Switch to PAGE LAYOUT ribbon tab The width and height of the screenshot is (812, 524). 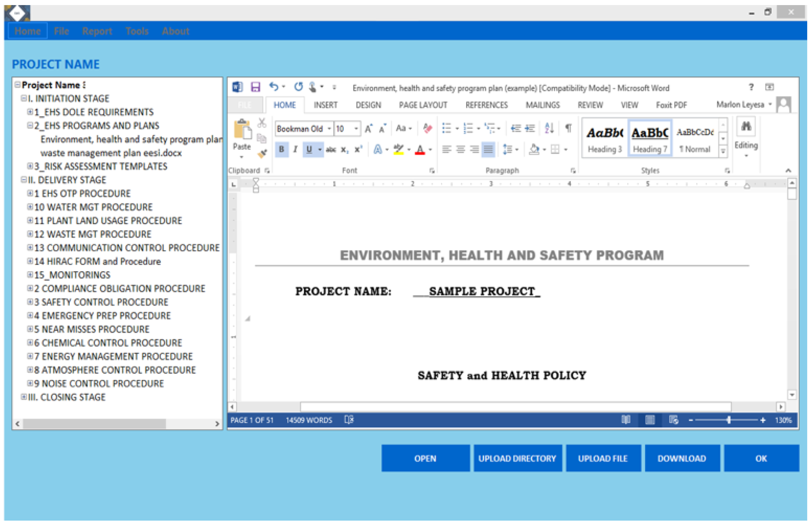[x=423, y=105]
